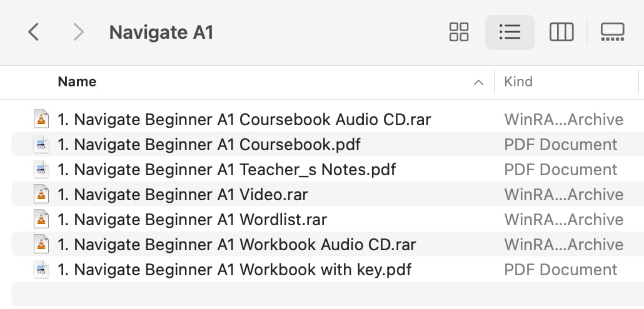The width and height of the screenshot is (644, 309).
Task: Switch to icon grid view
Action: click(459, 32)
